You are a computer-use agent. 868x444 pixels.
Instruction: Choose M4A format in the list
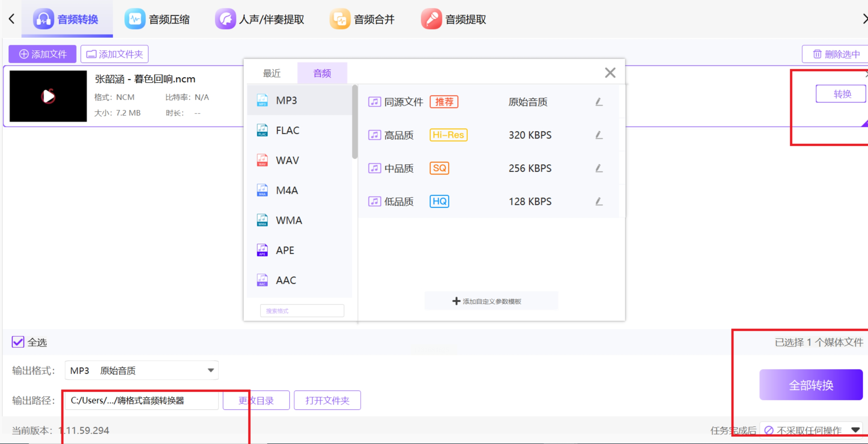(300, 190)
